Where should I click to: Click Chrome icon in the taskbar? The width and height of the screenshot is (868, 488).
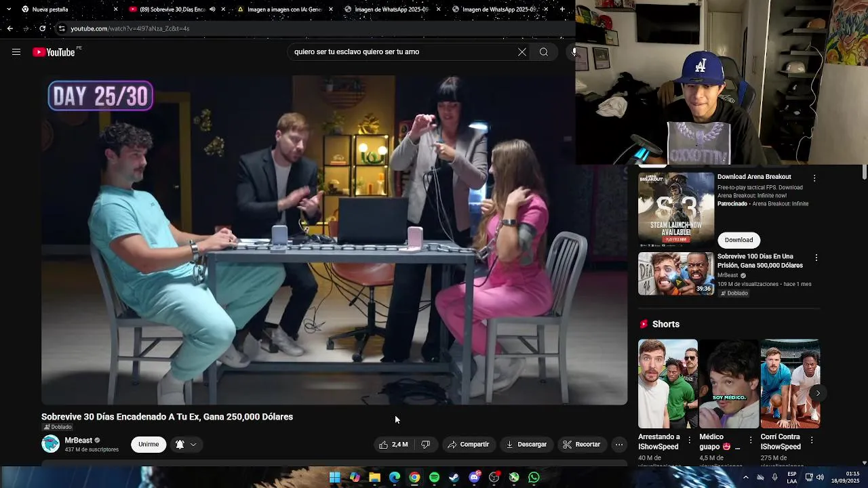pos(414,478)
